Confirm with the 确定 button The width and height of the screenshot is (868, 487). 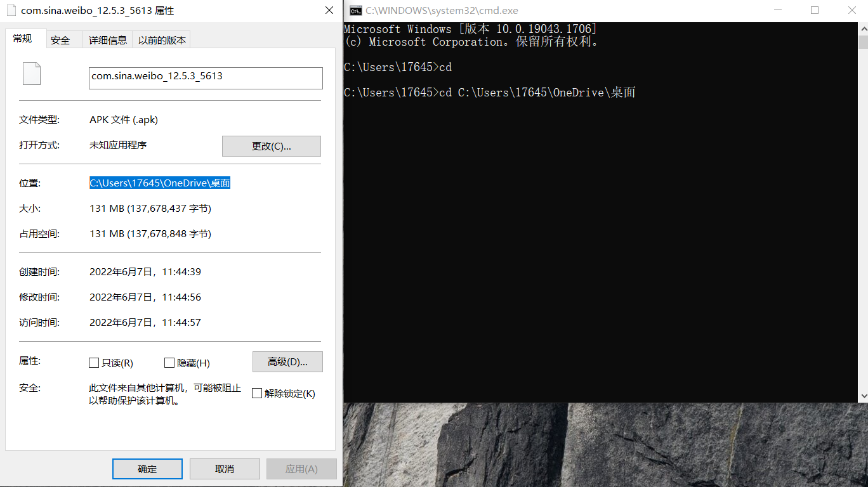147,469
